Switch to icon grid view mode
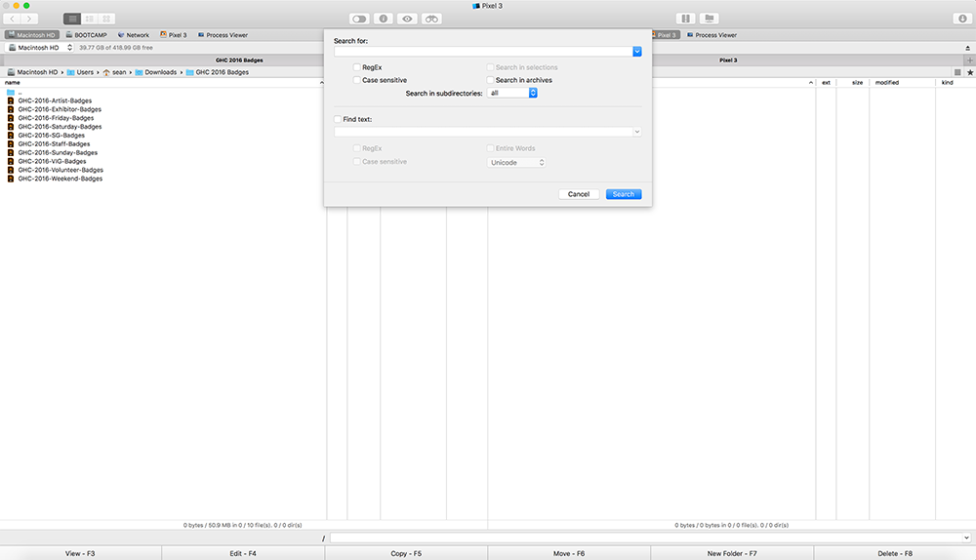Viewport: 976px width, 560px height. tap(106, 19)
